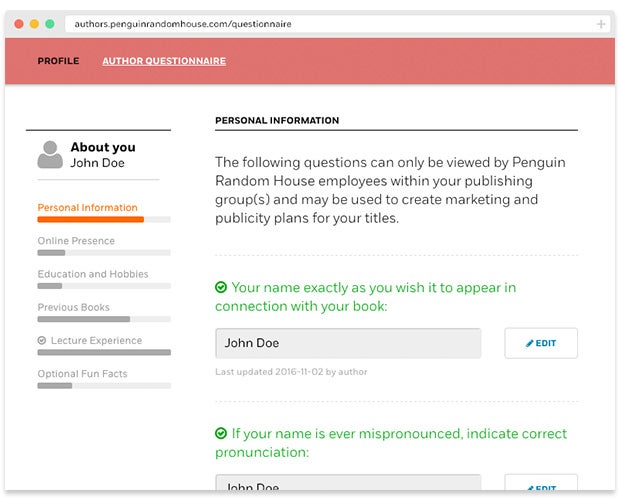Go to the Optional Fun Facts section
This screenshot has height=500, width=620.
[82, 374]
